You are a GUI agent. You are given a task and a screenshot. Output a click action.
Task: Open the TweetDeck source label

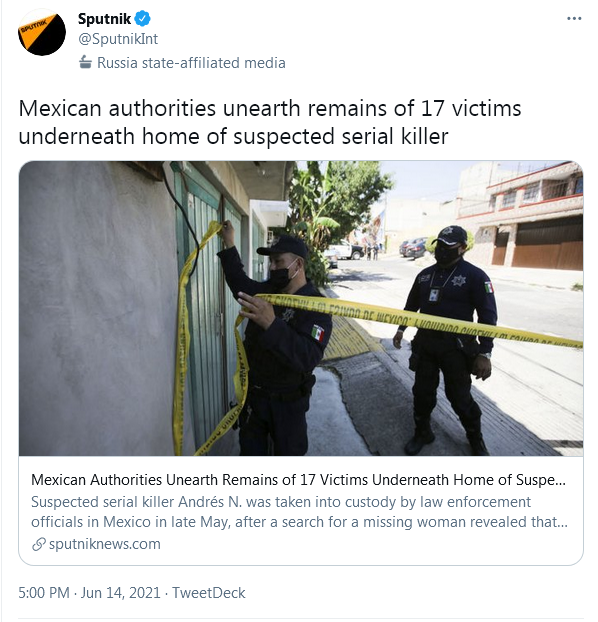tap(209, 593)
